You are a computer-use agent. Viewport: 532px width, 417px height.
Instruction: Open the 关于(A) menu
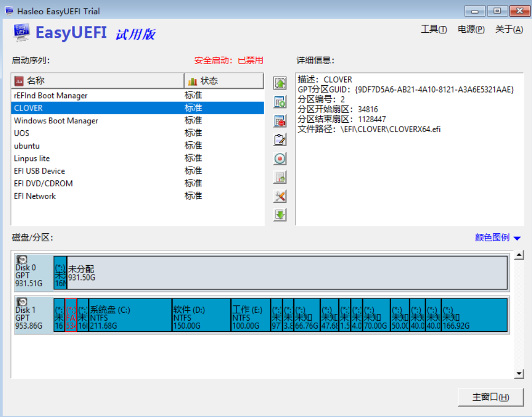[x=509, y=30]
